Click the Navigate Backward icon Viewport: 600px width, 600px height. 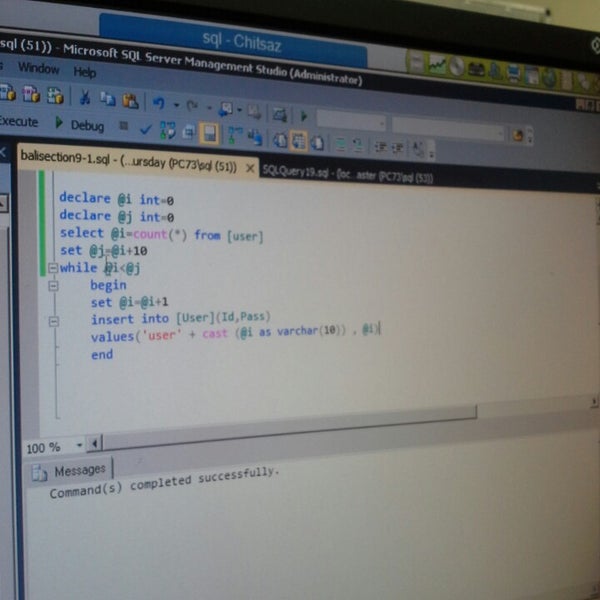click(225, 109)
